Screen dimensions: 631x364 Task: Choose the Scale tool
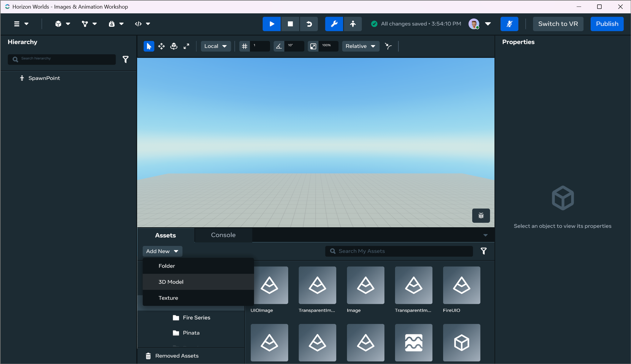tap(186, 46)
